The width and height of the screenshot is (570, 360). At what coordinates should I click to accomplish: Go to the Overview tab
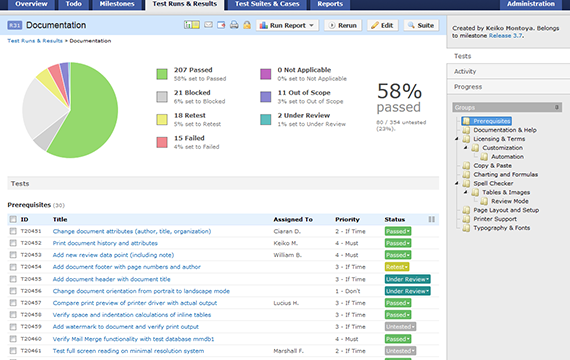coord(31,4)
